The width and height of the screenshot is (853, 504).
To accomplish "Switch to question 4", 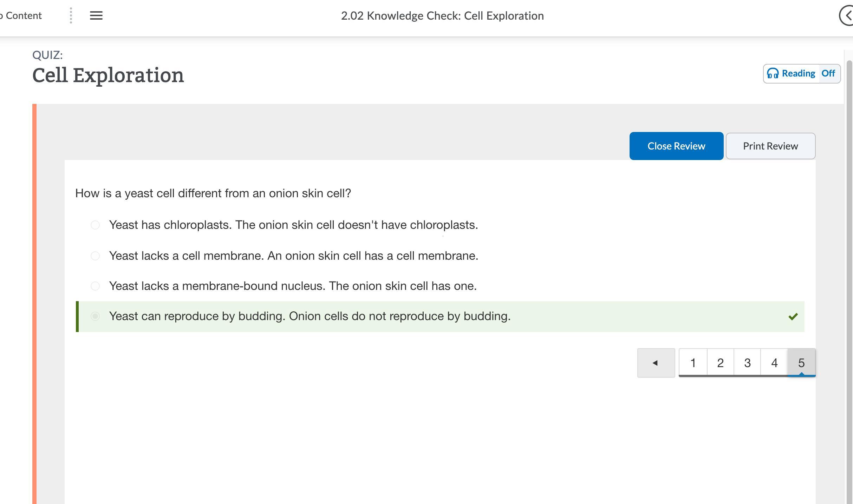I will 774,363.
